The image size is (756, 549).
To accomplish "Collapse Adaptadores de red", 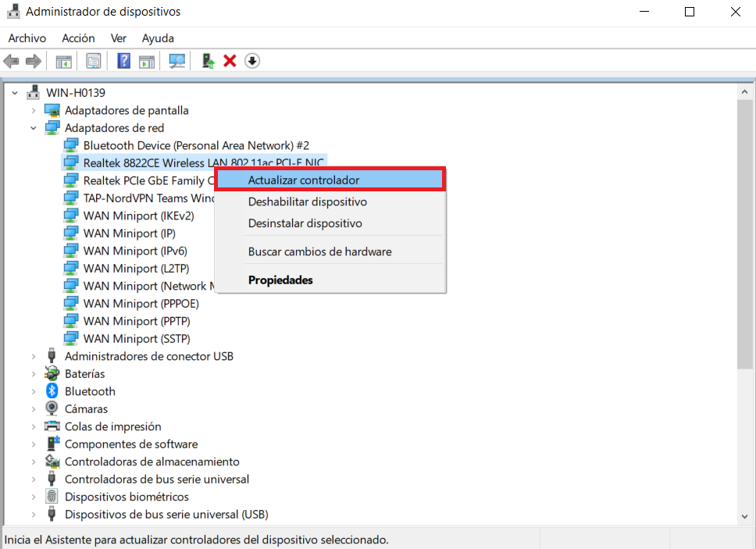I will pos(34,128).
